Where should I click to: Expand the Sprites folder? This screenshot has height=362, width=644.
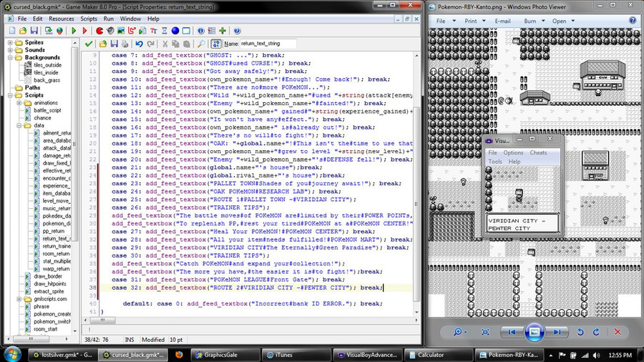pyautogui.click(x=10, y=42)
